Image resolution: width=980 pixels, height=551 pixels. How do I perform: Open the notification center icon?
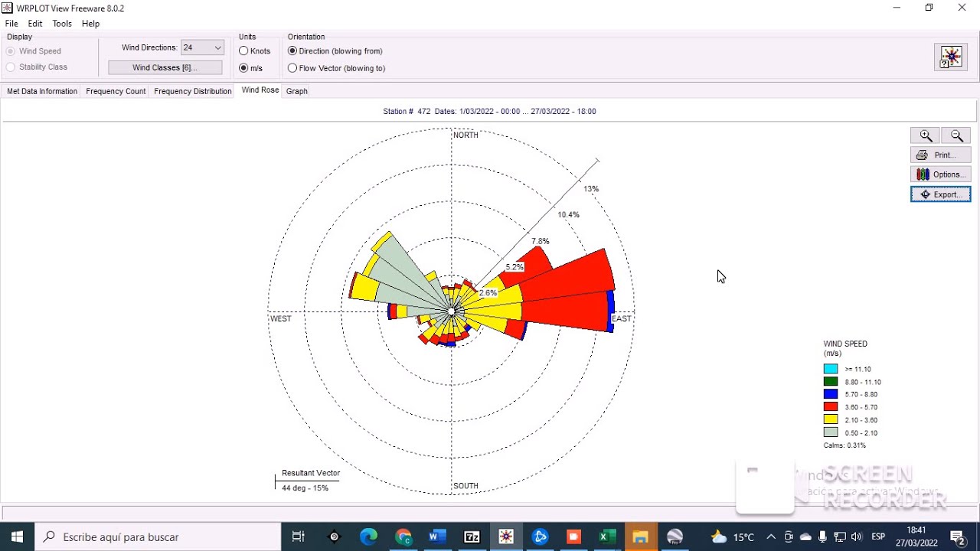click(957, 536)
